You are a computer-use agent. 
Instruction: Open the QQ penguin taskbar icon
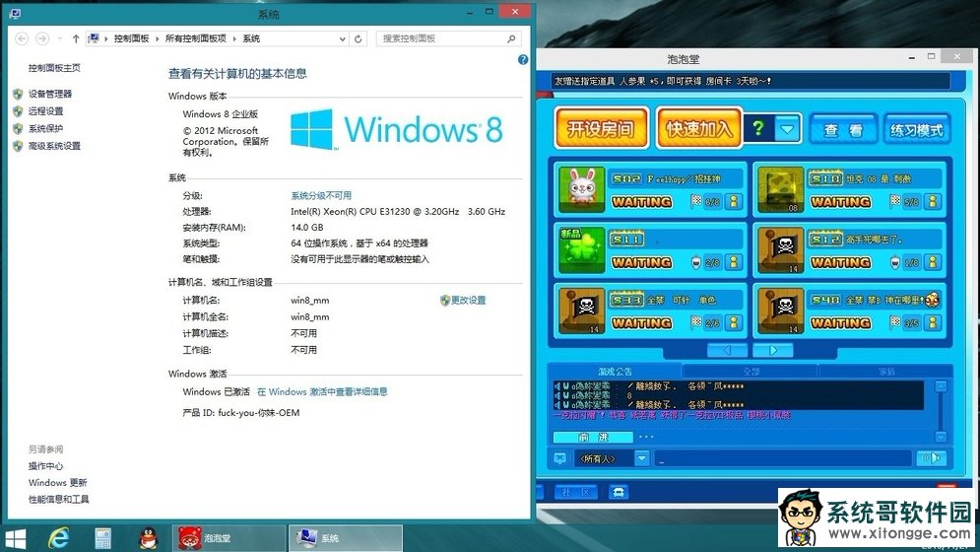point(148,537)
